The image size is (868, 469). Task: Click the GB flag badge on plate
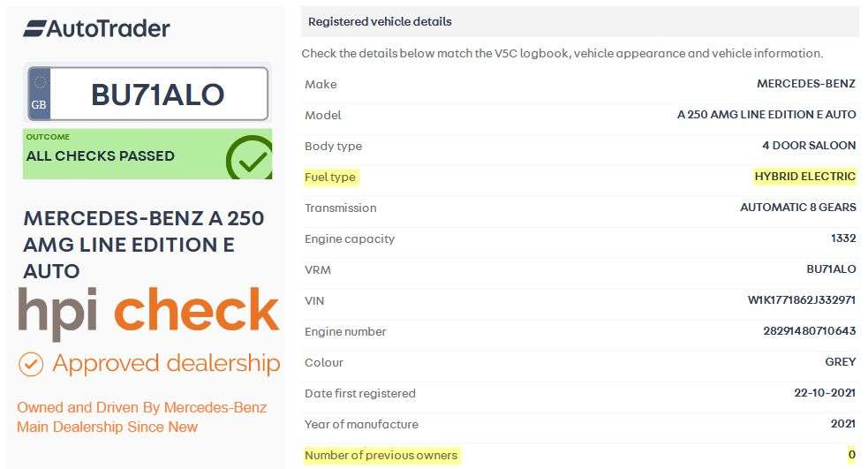39,95
